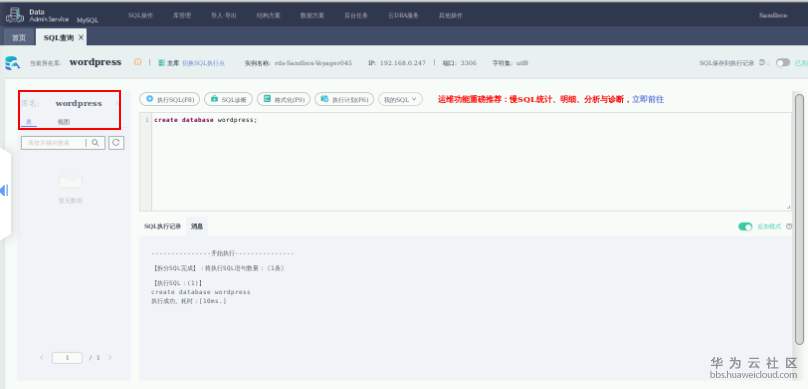This screenshot has height=389, width=808.
Task: Click the refresh table list icon
Action: point(116,143)
